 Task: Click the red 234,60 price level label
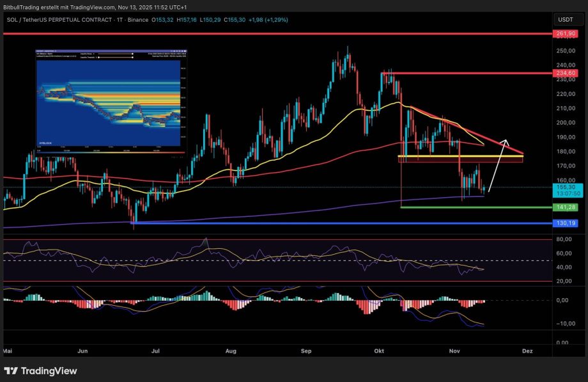click(x=565, y=73)
